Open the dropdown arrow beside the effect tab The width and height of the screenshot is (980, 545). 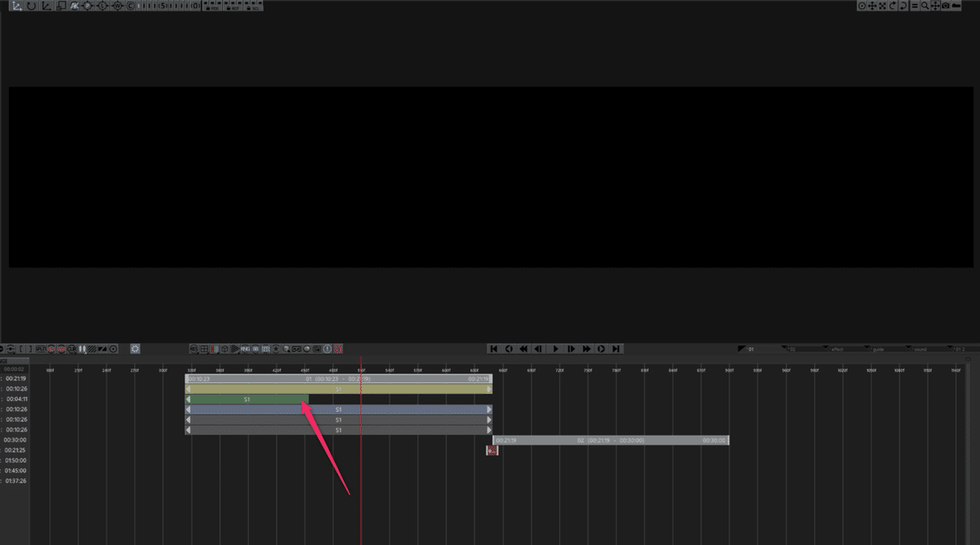(x=826, y=347)
